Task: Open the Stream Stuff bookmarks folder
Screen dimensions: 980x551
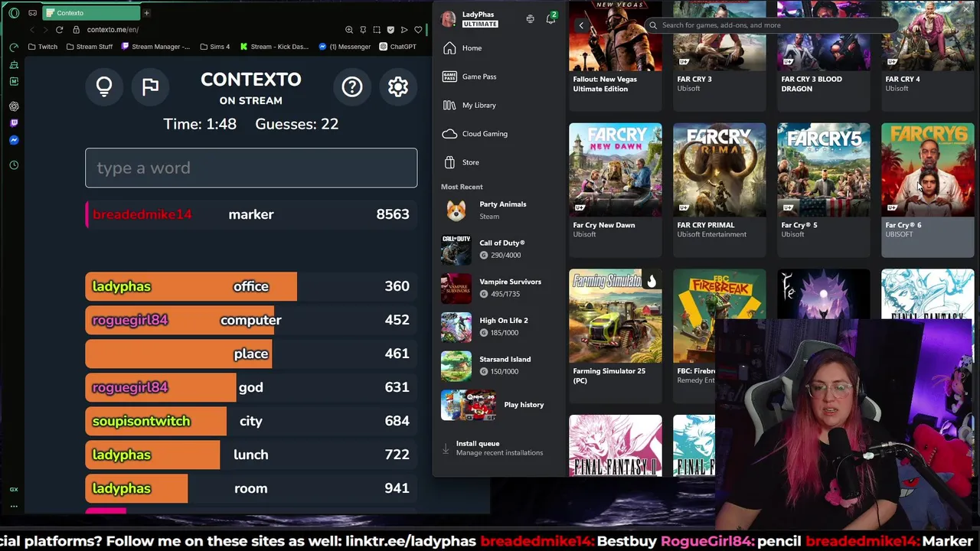Action: tap(90, 47)
